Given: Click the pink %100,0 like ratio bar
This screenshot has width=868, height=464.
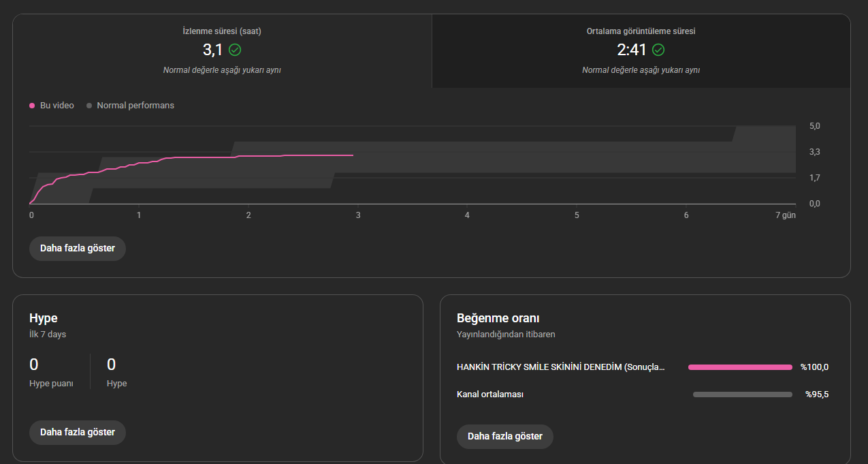Looking at the screenshot, I should tap(740, 367).
